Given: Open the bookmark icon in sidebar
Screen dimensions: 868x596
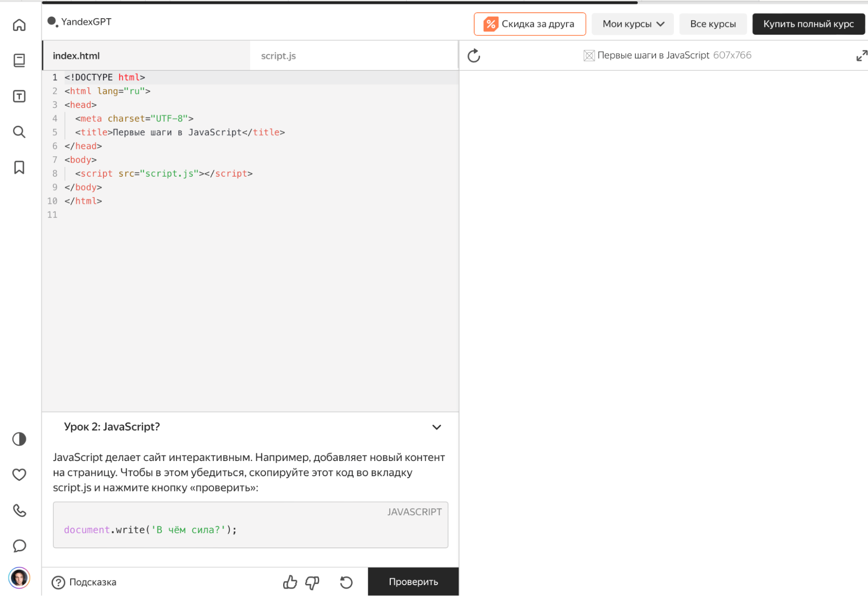Looking at the screenshot, I should [x=19, y=167].
